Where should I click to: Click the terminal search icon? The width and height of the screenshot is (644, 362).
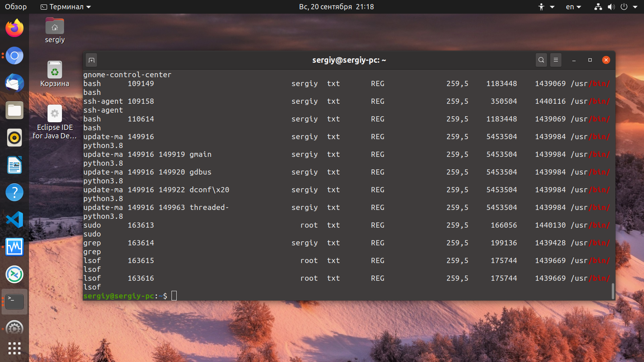tap(541, 60)
